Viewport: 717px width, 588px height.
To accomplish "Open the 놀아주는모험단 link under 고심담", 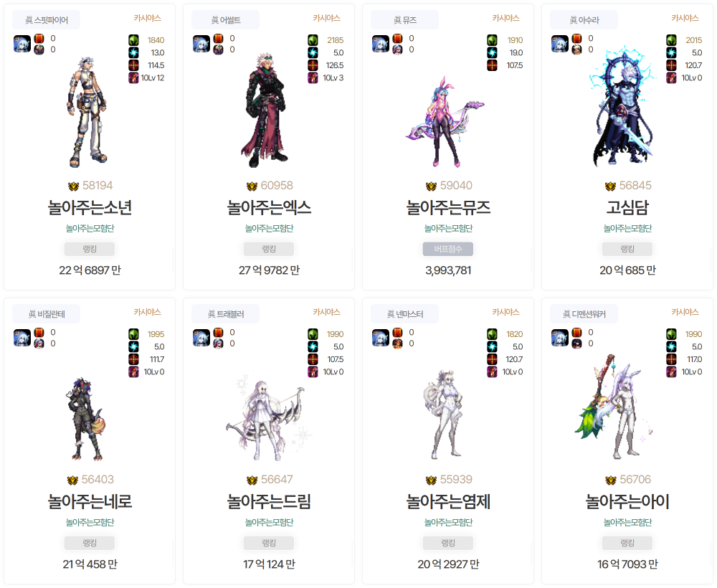I will (x=627, y=228).
